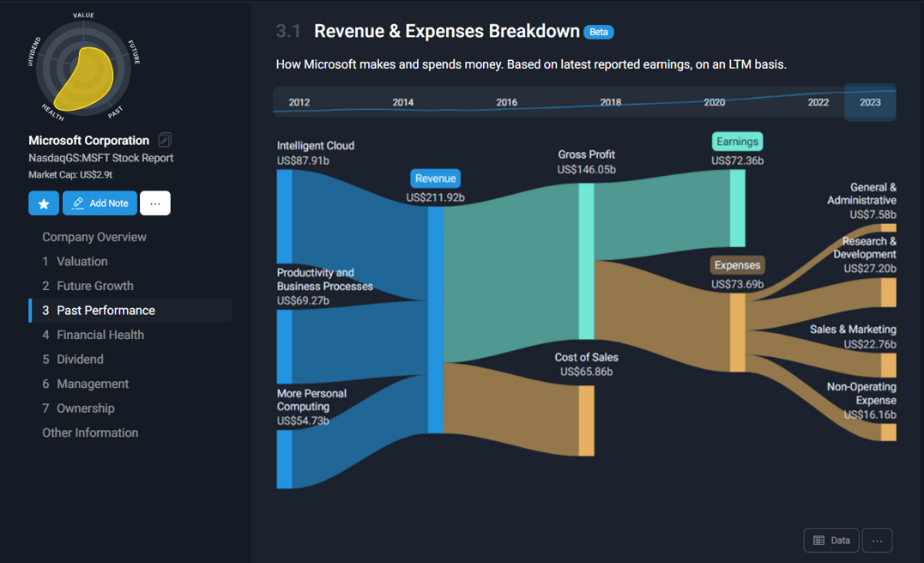Click the Expenses value US$73.69b
The height and width of the screenshot is (563, 924).
[x=737, y=284]
